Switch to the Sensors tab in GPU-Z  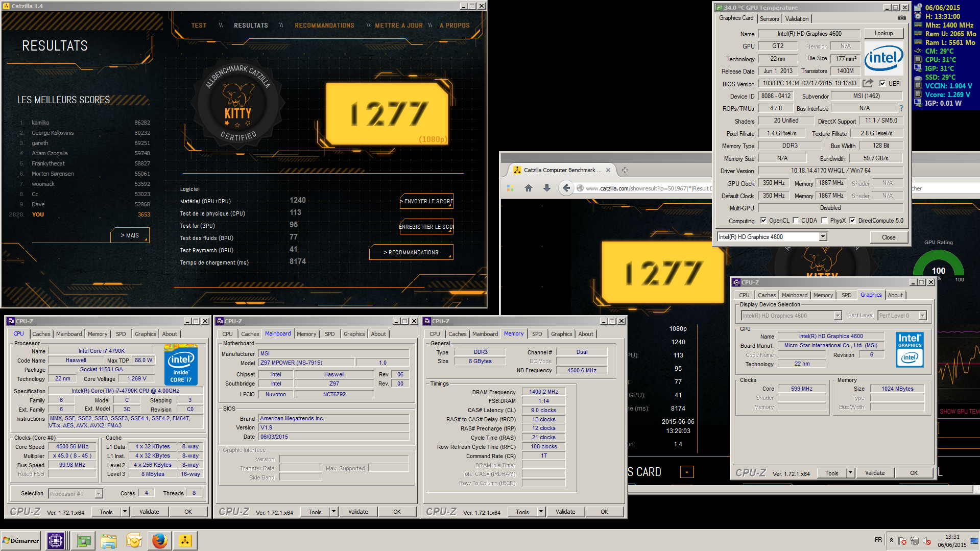point(769,19)
